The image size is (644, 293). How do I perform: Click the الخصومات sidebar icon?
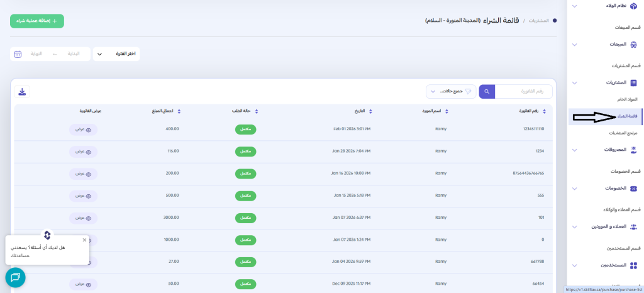tap(633, 189)
